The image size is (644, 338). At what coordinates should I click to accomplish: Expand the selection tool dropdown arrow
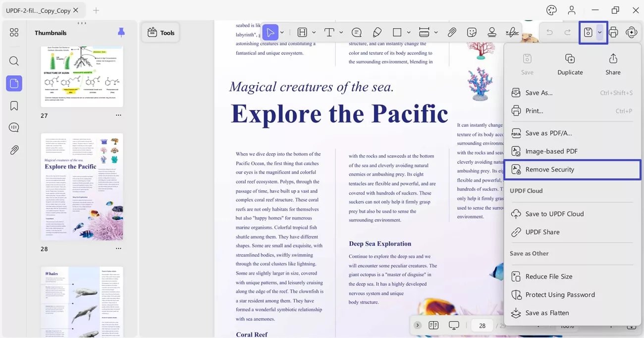[x=282, y=33]
